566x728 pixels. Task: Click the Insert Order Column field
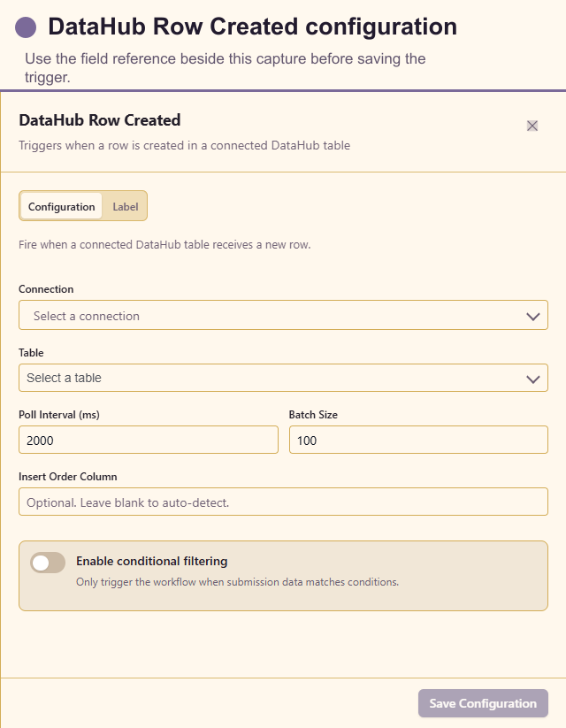click(283, 502)
